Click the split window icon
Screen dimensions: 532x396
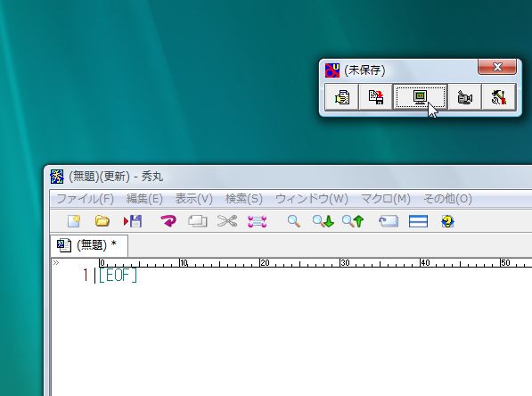point(418,221)
